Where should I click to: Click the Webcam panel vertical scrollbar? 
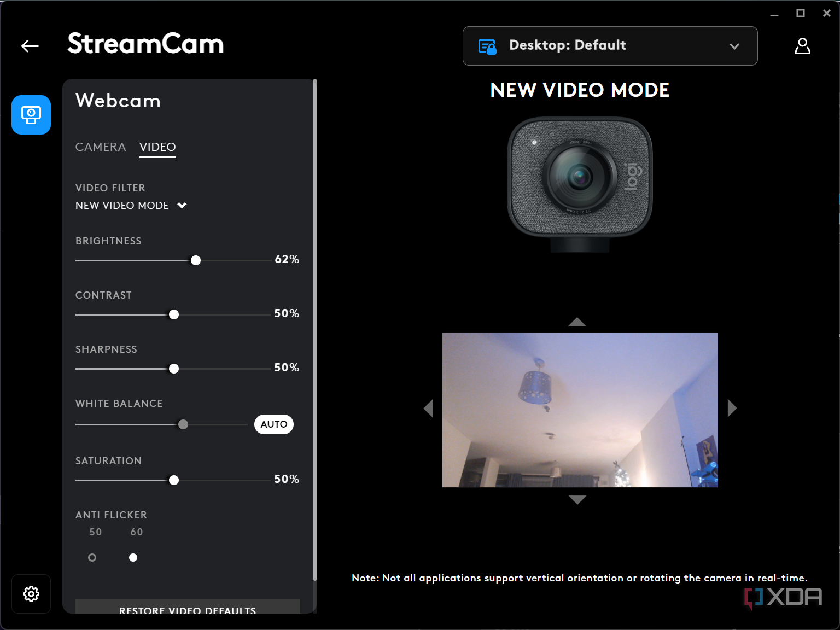point(315,330)
